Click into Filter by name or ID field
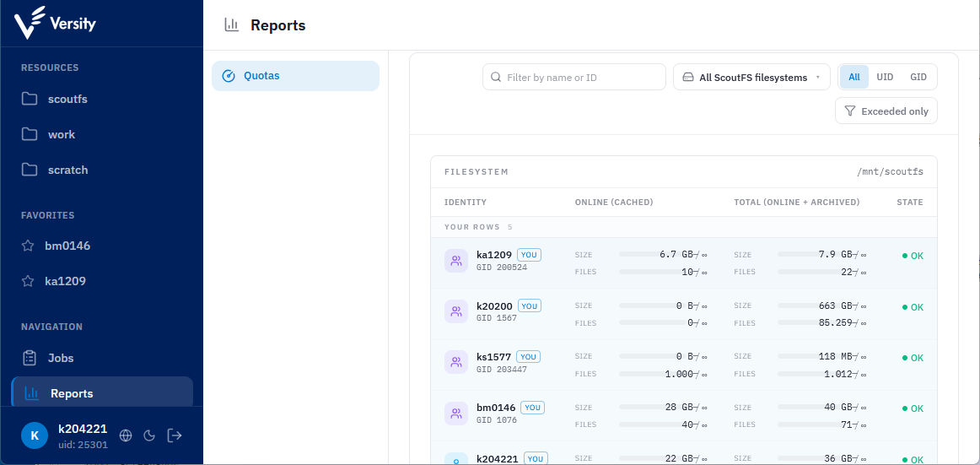This screenshot has width=980, height=465. tap(573, 77)
